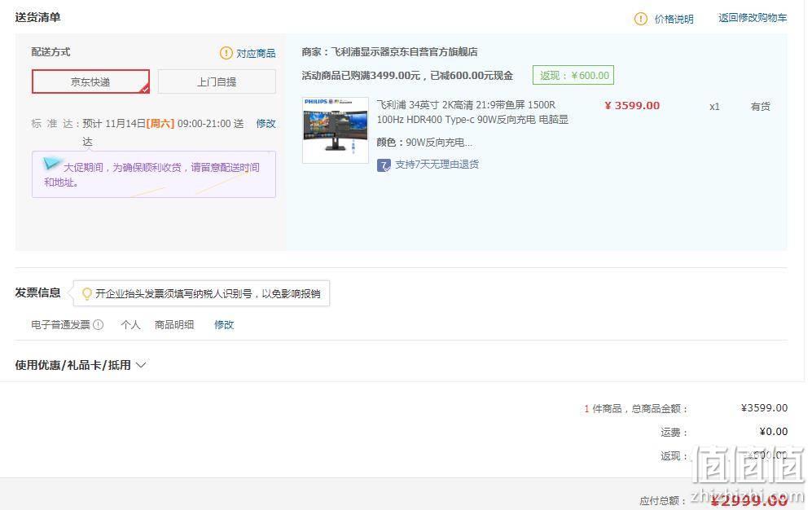Image resolution: width=812 pixels, height=510 pixels.
Task: Click the info icon beside 电子普通发票
Action: coord(98,324)
